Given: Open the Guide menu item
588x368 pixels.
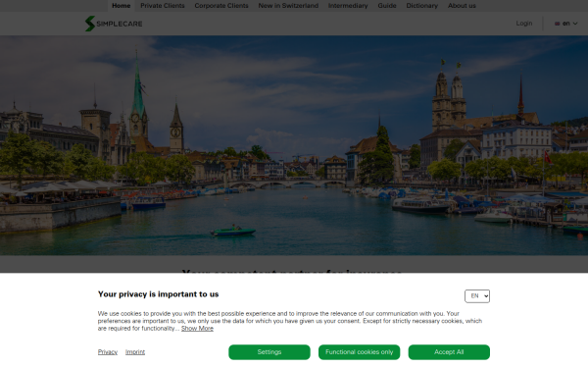Looking at the screenshot, I should (387, 6).
